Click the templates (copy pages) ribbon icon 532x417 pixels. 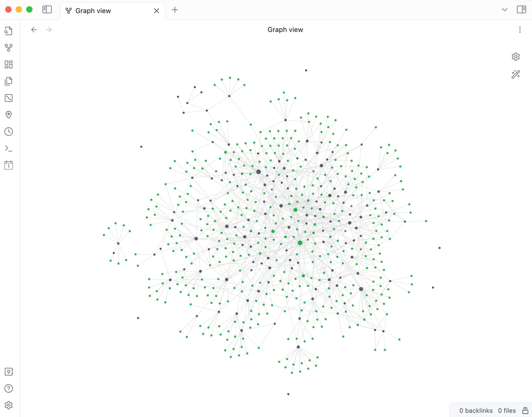coord(9,81)
